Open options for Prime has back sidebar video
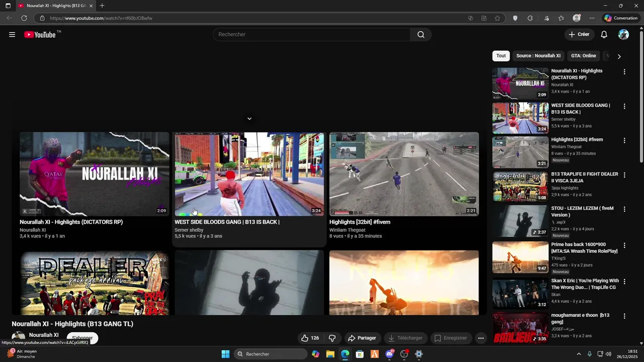 point(624,245)
